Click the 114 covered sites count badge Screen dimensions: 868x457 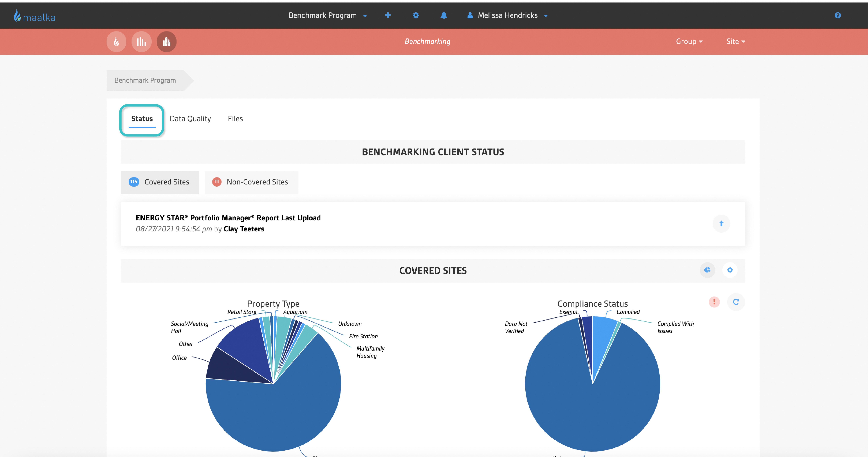pyautogui.click(x=134, y=182)
